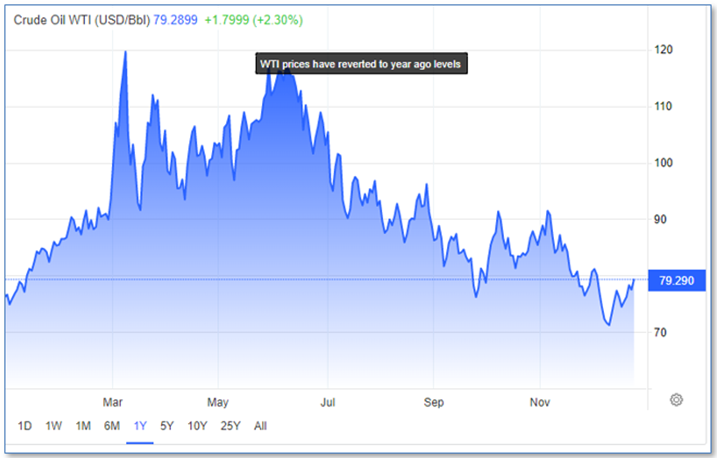The image size is (717, 458).
Task: Click the Jul x-axis label
Action: pyautogui.click(x=328, y=402)
